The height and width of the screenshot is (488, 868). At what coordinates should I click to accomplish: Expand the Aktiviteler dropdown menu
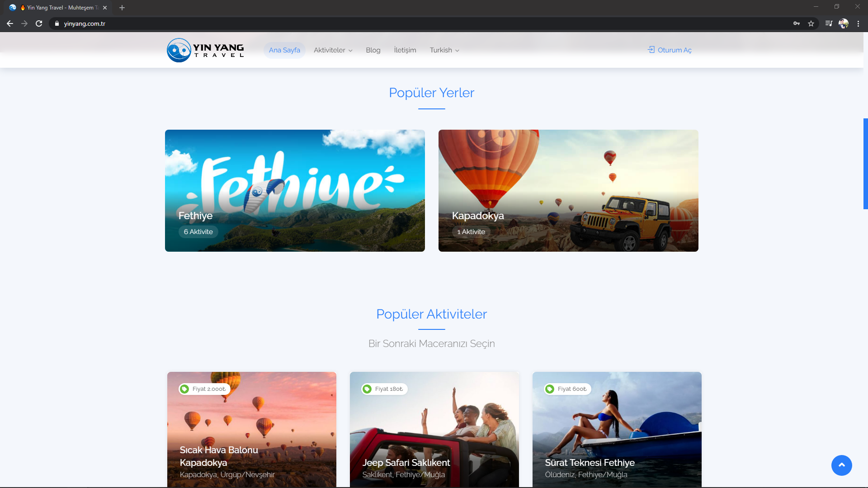tap(333, 50)
